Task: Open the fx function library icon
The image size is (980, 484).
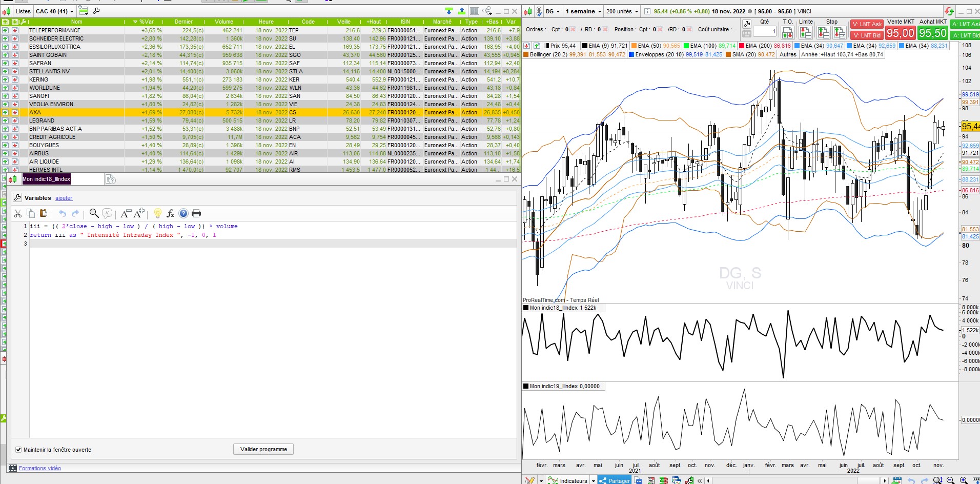Action: point(170,214)
